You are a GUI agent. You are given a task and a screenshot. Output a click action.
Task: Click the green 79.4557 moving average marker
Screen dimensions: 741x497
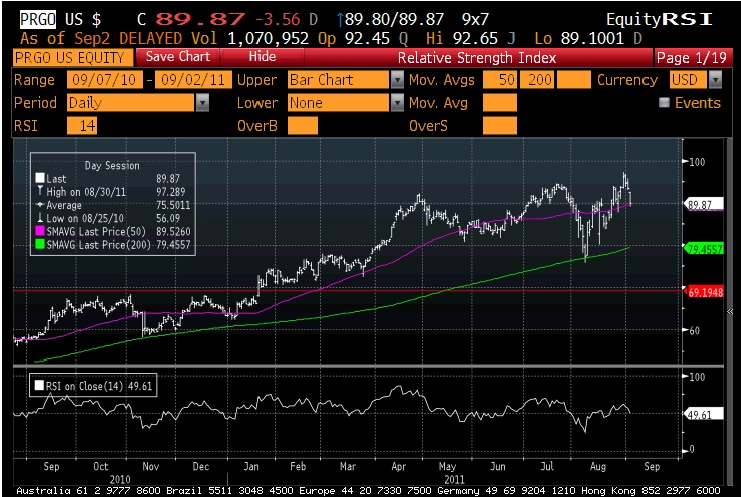pyautogui.click(x=705, y=249)
